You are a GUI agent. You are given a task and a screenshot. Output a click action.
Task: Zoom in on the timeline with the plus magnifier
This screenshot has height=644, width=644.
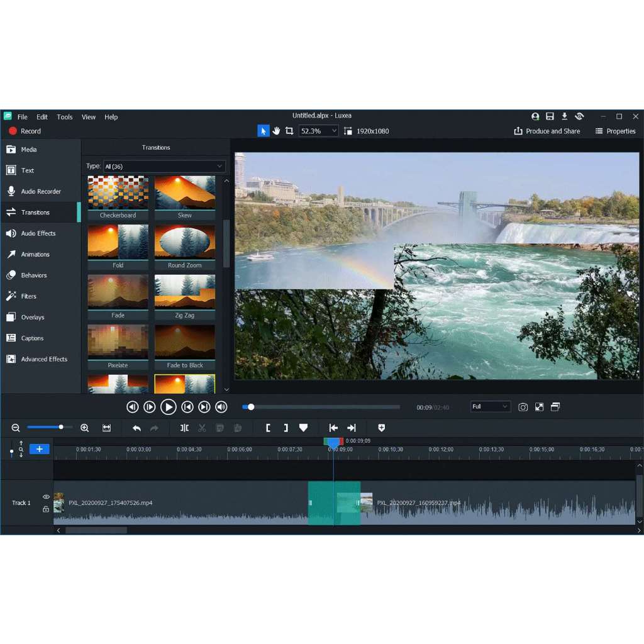coord(85,428)
